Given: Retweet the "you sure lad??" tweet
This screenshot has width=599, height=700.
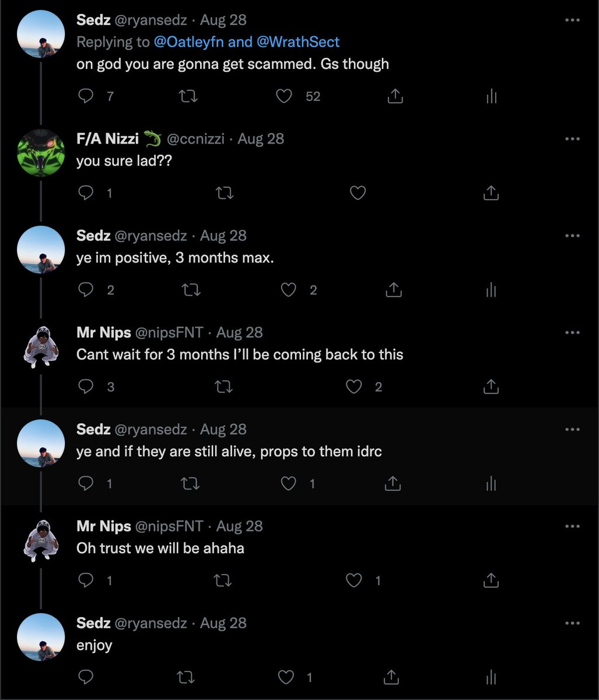Looking at the screenshot, I should point(224,193).
